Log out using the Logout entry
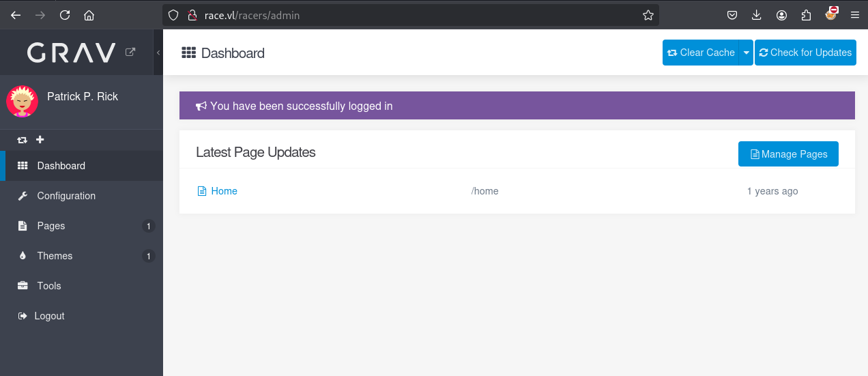This screenshot has height=376, width=868. coord(81,316)
